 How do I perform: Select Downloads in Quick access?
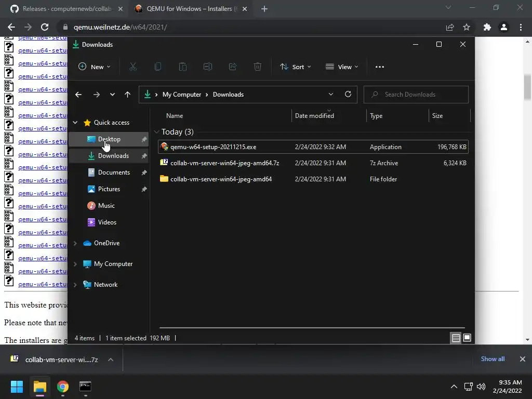109,156
